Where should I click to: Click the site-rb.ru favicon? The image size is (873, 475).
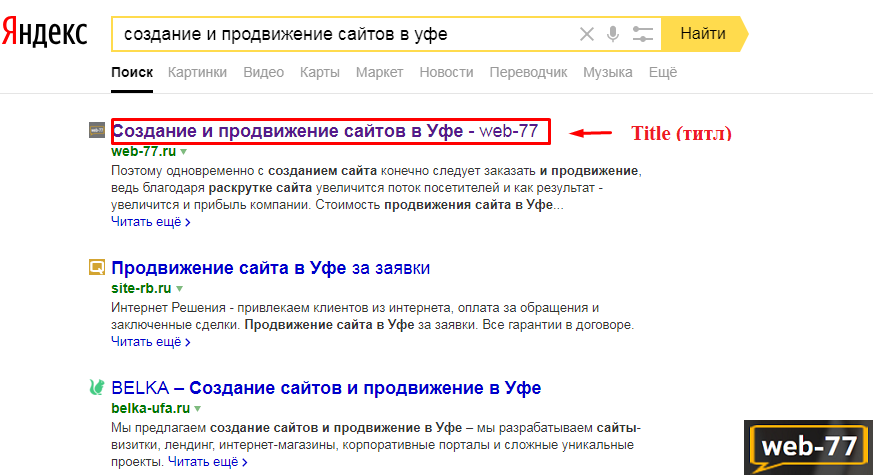(97, 267)
